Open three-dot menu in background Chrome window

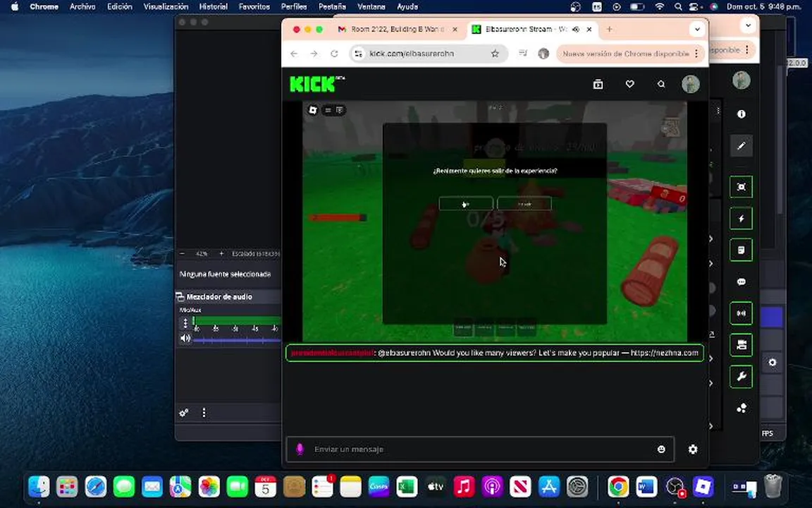coord(747,50)
